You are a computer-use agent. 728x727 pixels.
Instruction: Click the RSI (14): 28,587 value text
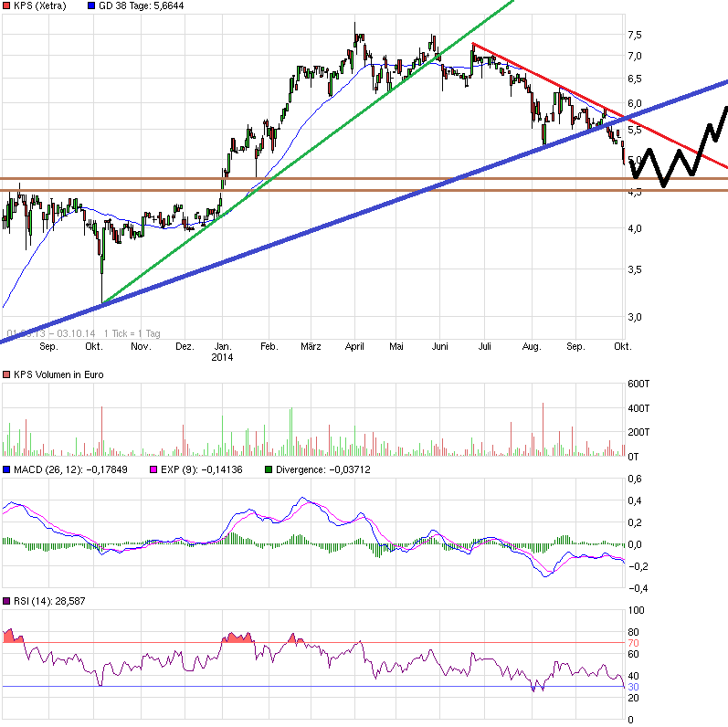tap(47, 601)
